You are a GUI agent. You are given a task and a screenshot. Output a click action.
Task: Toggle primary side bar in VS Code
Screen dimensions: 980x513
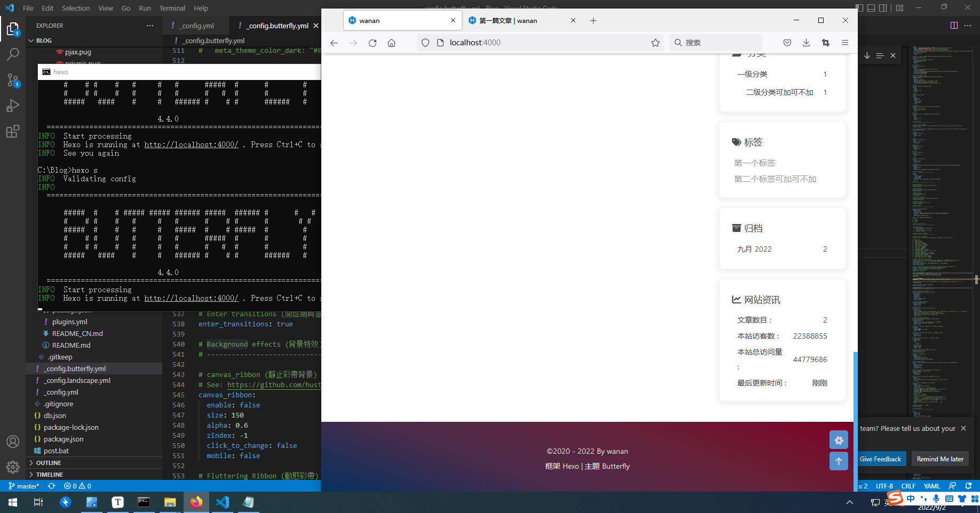click(x=859, y=8)
